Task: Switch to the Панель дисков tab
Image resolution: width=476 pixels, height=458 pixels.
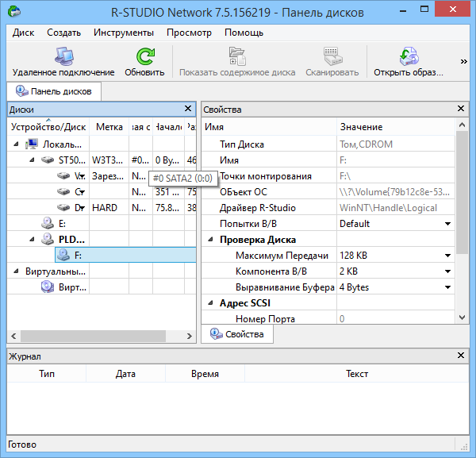Action: pos(54,91)
